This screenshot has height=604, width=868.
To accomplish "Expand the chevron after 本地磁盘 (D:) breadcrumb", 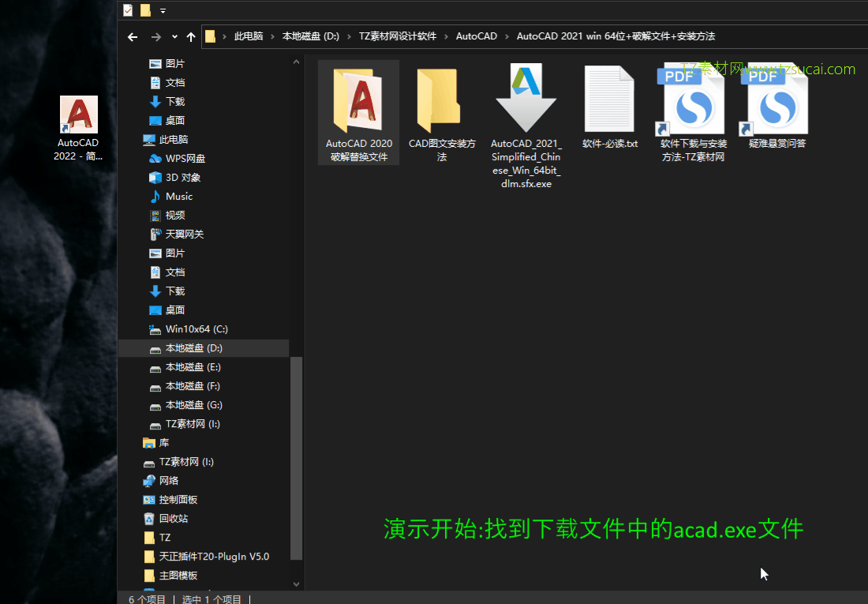I will 349,36.
